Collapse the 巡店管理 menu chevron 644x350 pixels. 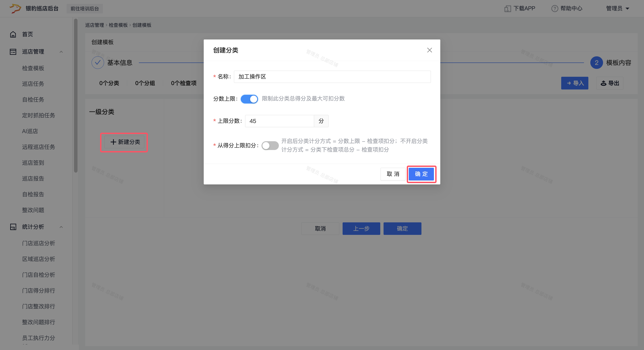61,52
